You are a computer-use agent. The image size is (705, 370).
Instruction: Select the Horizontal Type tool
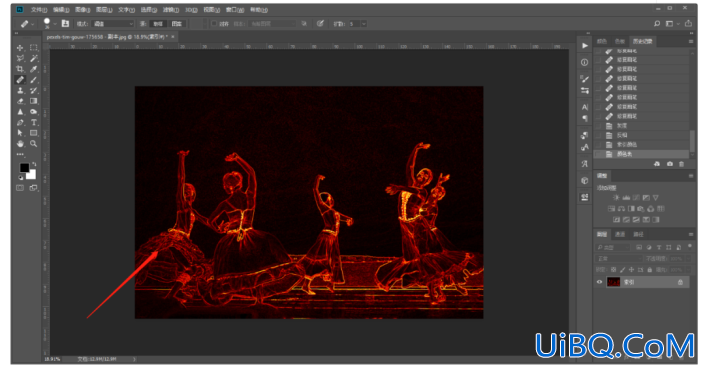pyautogui.click(x=34, y=122)
